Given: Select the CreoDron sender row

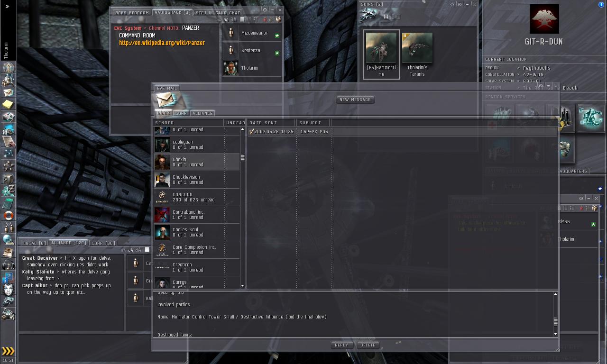Looking at the screenshot, I should click(197, 267).
